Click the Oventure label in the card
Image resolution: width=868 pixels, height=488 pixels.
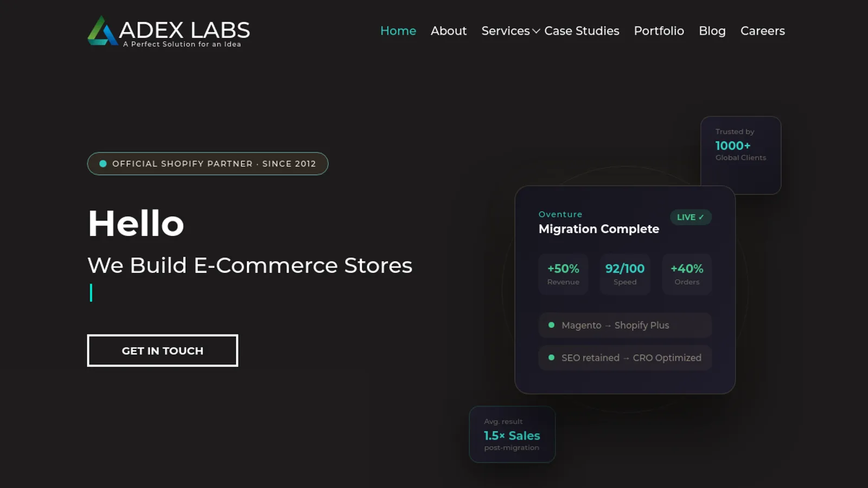[560, 214]
